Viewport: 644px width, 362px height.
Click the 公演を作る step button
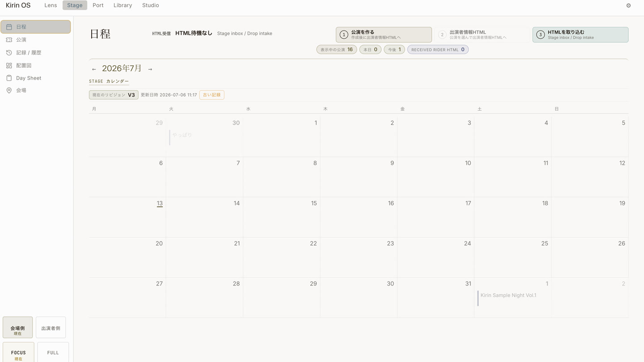(384, 34)
